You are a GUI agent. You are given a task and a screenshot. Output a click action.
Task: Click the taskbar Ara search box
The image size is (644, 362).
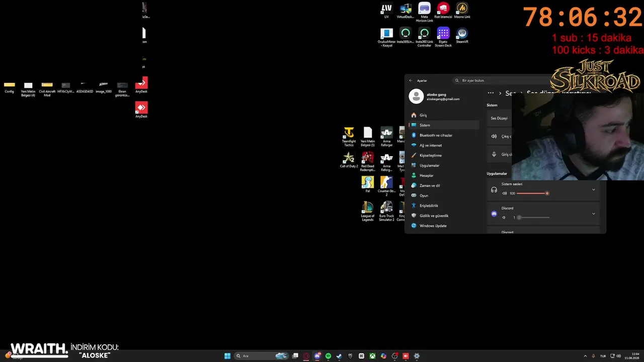(x=262, y=356)
